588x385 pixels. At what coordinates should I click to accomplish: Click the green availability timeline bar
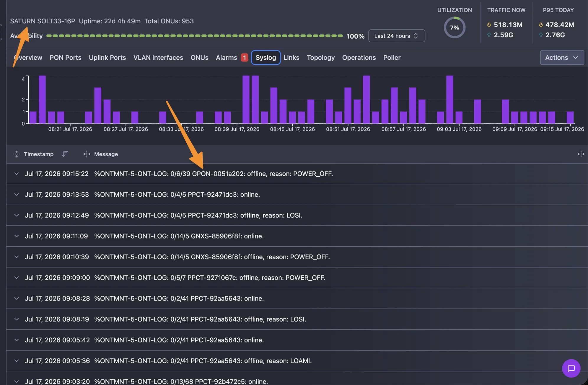194,36
